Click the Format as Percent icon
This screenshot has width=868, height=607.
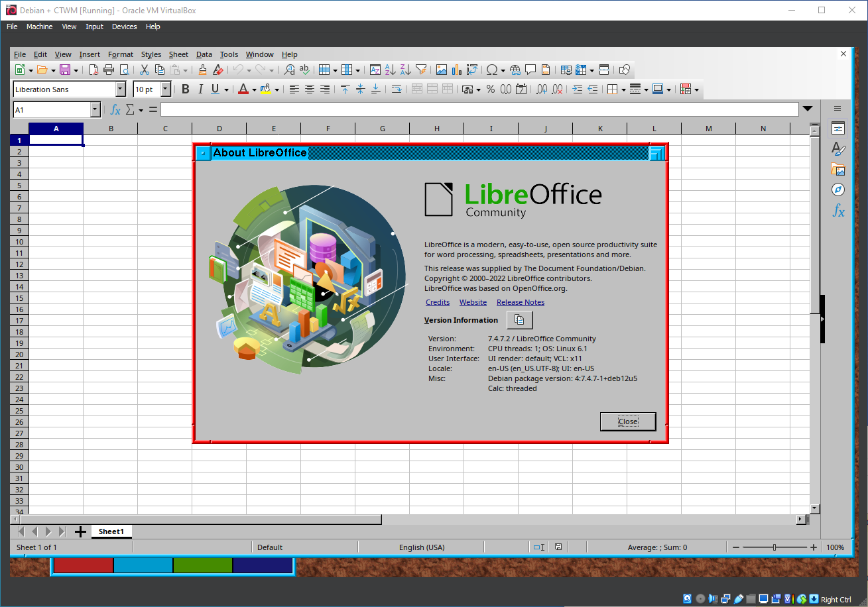pos(490,89)
